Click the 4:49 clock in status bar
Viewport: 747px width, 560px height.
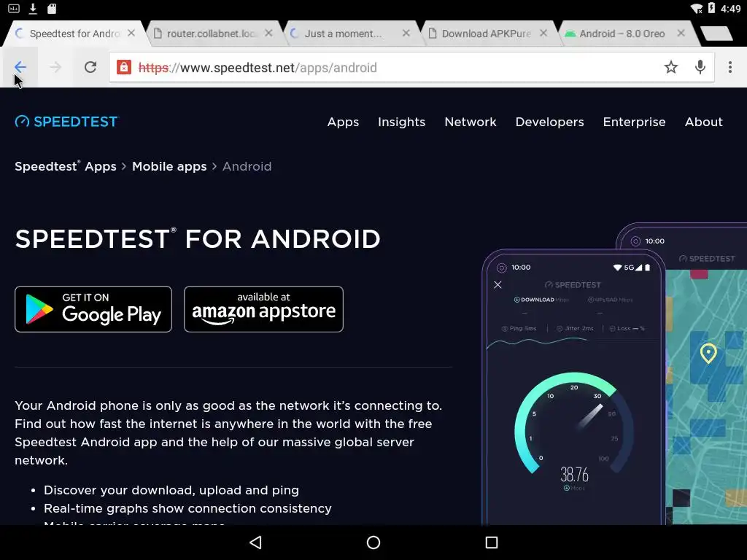click(x=730, y=9)
